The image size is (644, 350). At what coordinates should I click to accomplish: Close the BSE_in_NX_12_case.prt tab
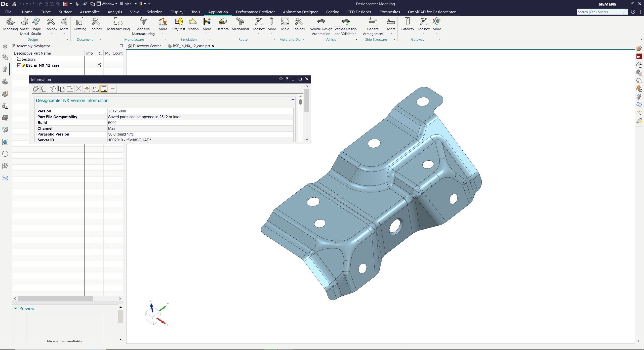213,46
